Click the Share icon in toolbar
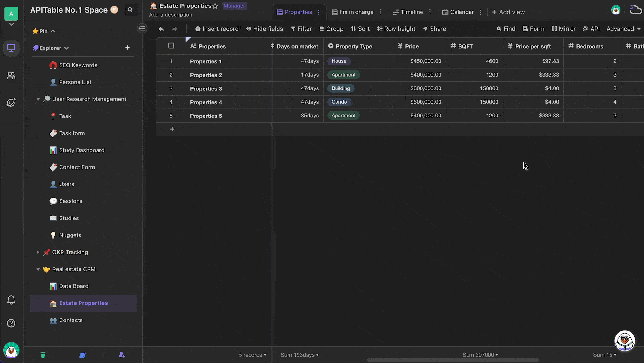The height and width of the screenshot is (363, 644). coord(434,29)
